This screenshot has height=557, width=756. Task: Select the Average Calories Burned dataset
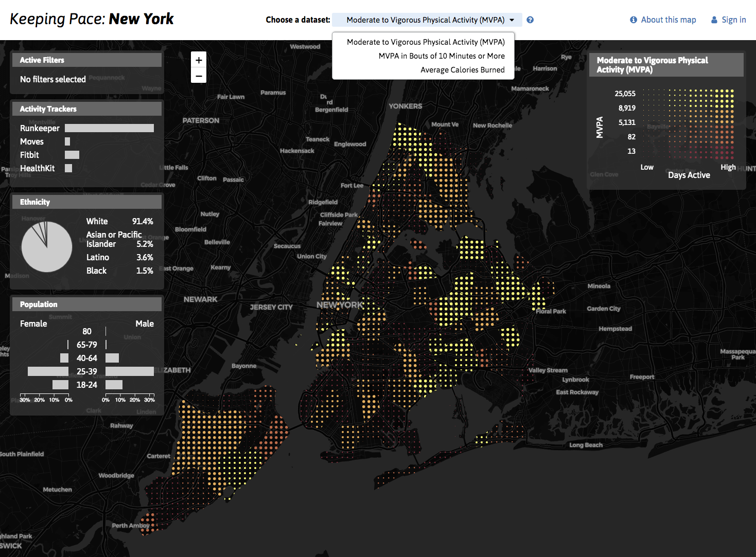(x=462, y=70)
